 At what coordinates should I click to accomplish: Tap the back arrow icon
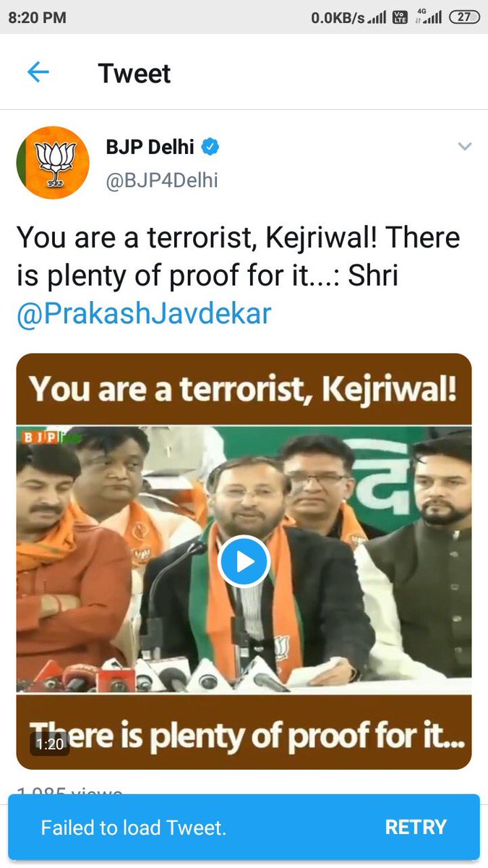point(38,72)
